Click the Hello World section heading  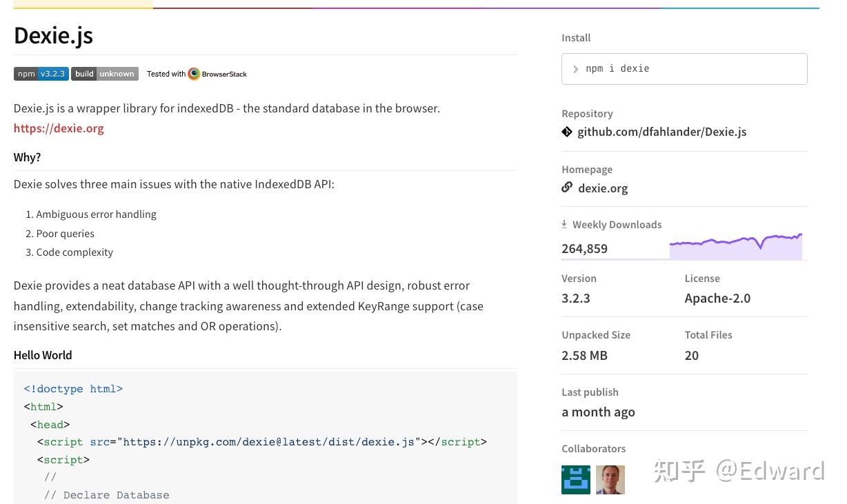coord(43,355)
